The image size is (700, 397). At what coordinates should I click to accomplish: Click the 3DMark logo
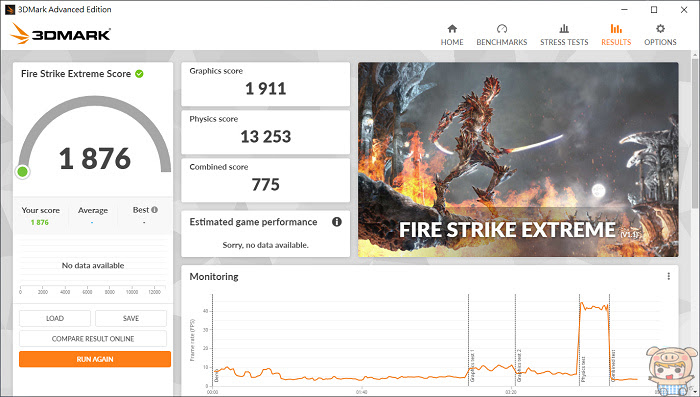[60, 34]
